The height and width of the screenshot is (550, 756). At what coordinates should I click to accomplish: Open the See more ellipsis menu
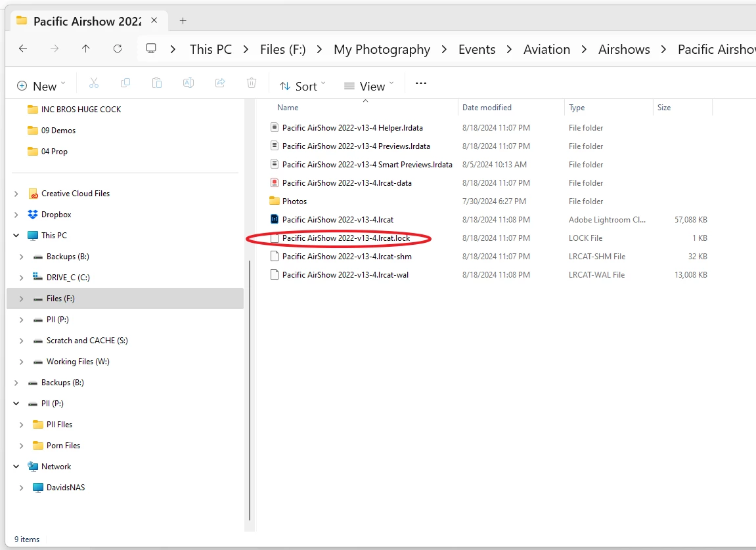[421, 83]
